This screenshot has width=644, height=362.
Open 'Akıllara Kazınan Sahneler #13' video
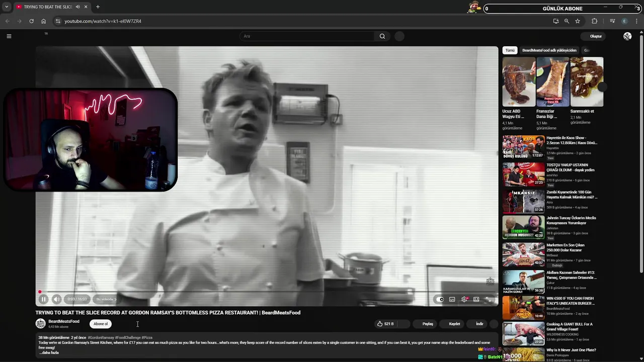click(x=523, y=282)
